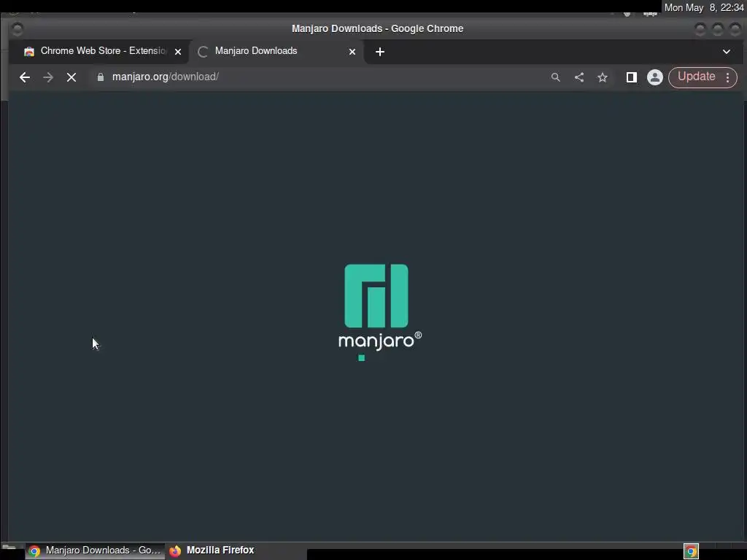Click the address bar showing manjaro.org/download/
The height and width of the screenshot is (560, 747).
tap(320, 77)
